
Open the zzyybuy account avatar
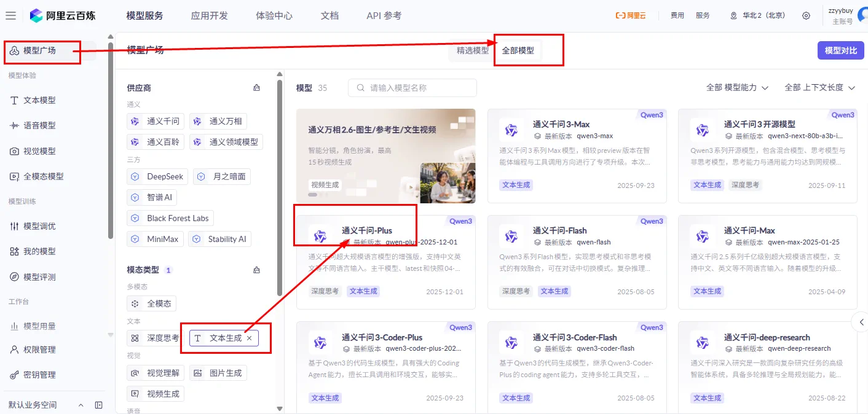pos(862,15)
